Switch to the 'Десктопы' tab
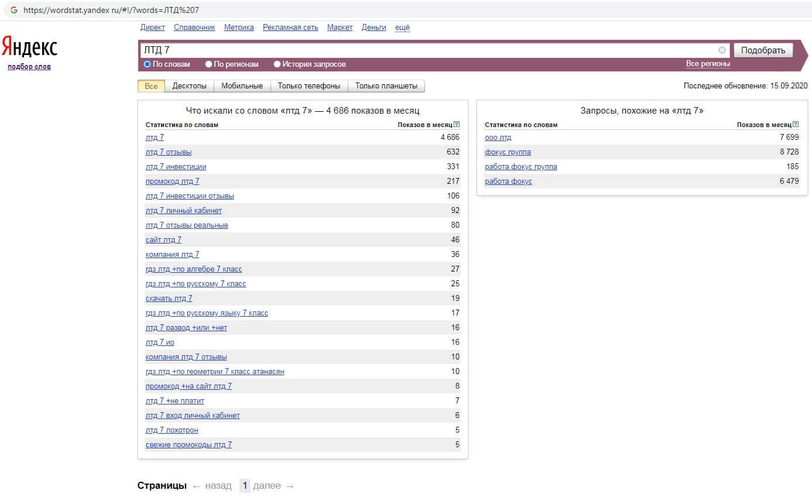The width and height of the screenshot is (812, 504). coord(189,86)
